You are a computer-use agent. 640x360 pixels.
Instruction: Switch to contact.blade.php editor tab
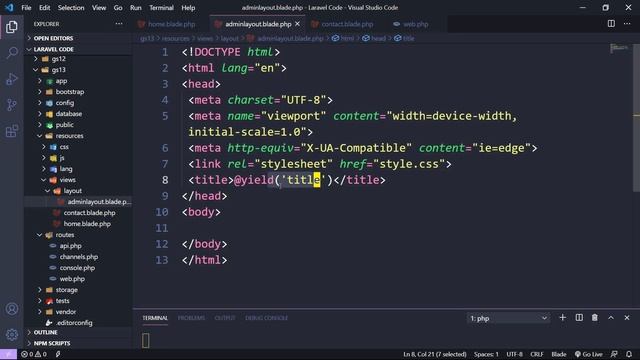pos(347,24)
